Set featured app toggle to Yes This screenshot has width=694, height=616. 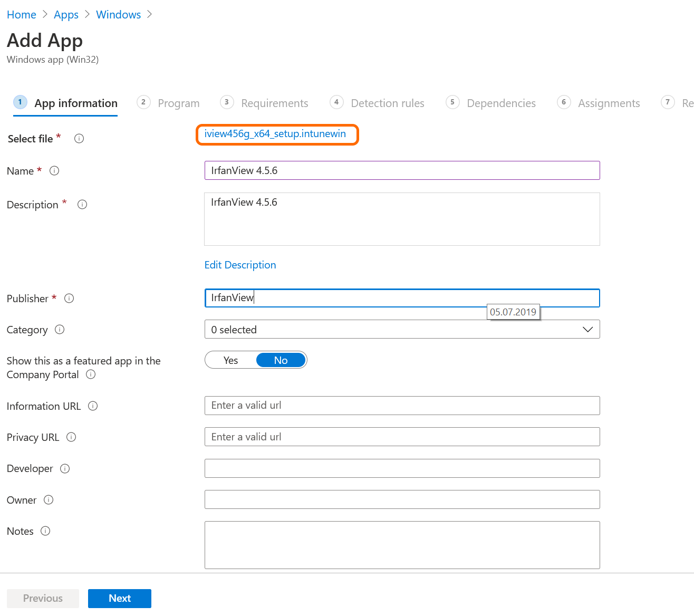point(231,360)
